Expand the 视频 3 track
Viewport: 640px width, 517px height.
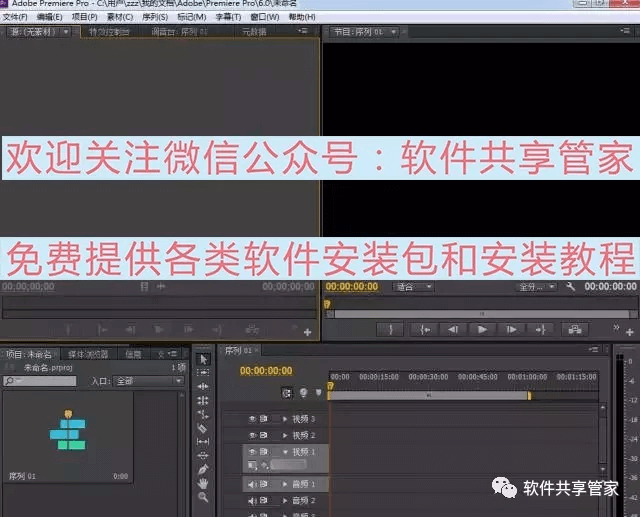[x=285, y=419]
